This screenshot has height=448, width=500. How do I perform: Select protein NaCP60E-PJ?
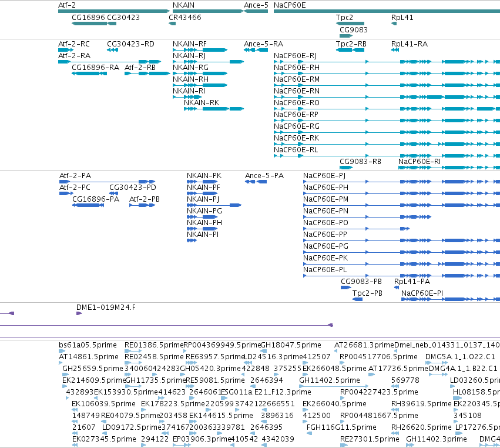324,176
